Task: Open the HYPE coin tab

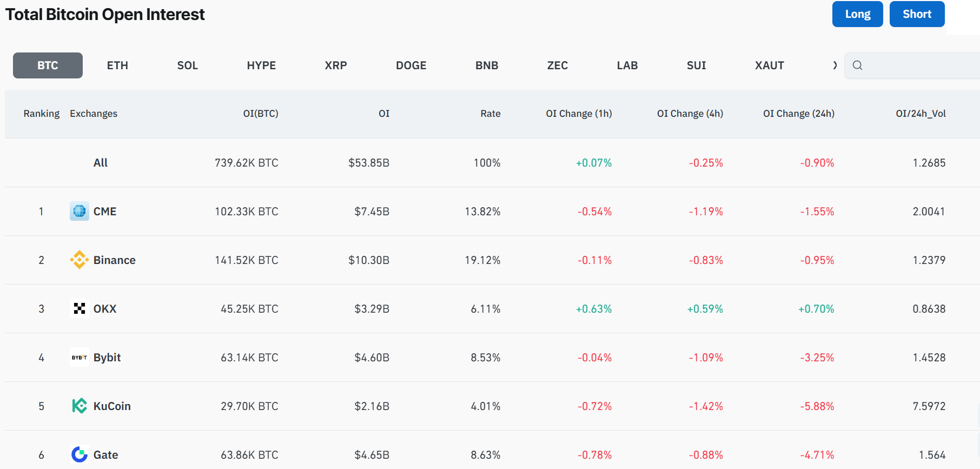Action: [261, 65]
